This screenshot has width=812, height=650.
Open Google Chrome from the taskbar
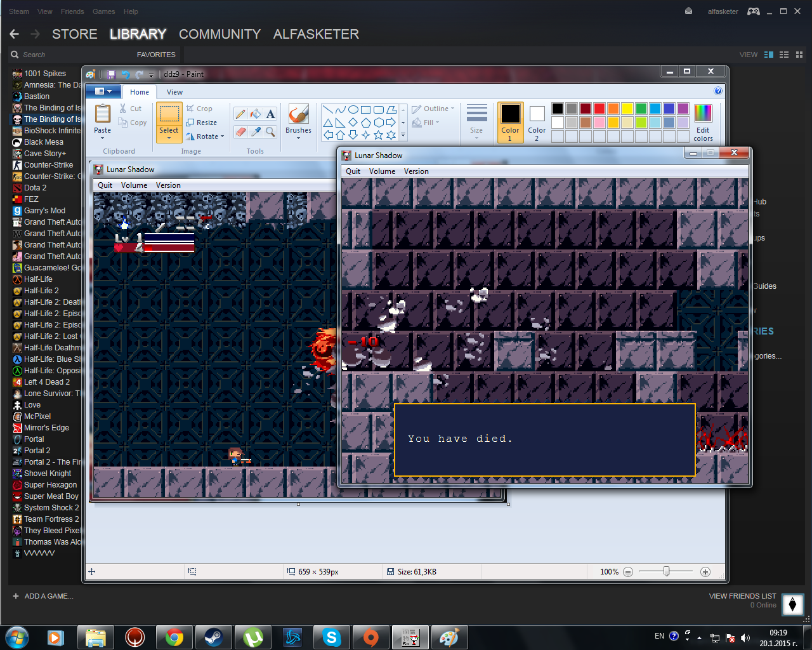[174, 637]
